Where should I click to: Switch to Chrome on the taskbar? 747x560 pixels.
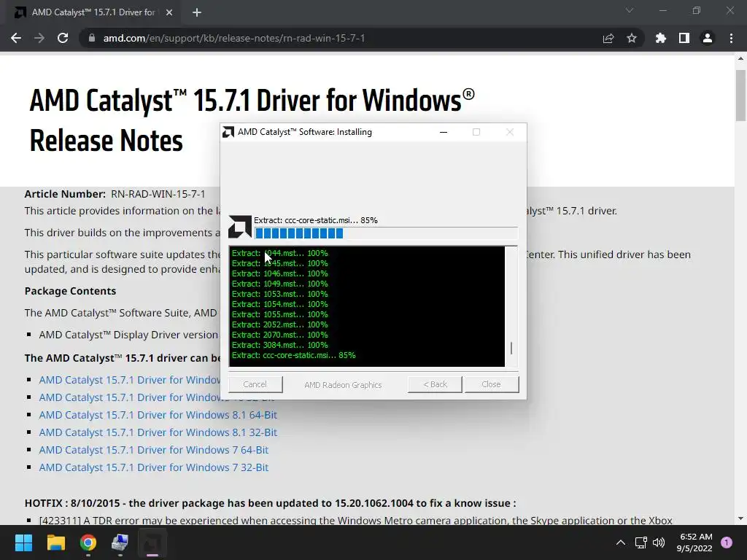tap(88, 542)
